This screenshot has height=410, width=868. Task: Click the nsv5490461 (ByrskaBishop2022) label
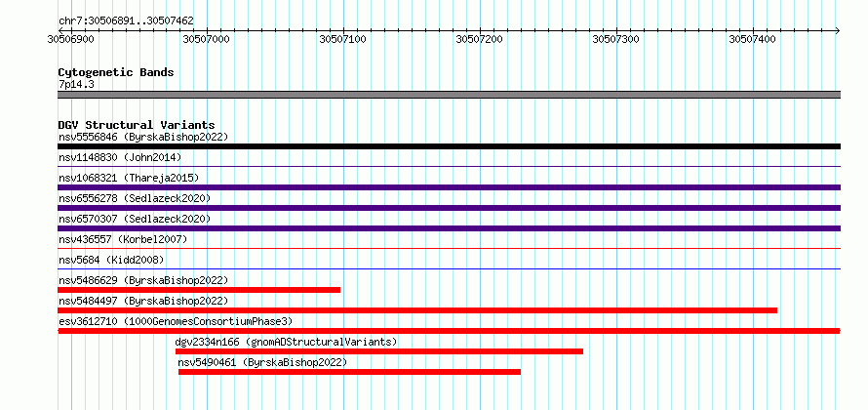click(x=262, y=362)
